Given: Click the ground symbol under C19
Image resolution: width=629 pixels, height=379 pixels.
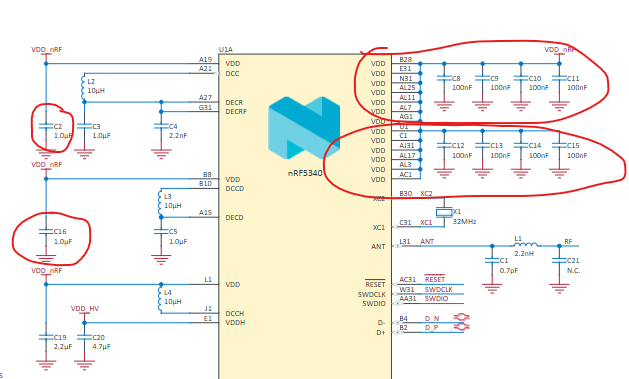Looking at the screenshot, I should [x=46, y=365].
